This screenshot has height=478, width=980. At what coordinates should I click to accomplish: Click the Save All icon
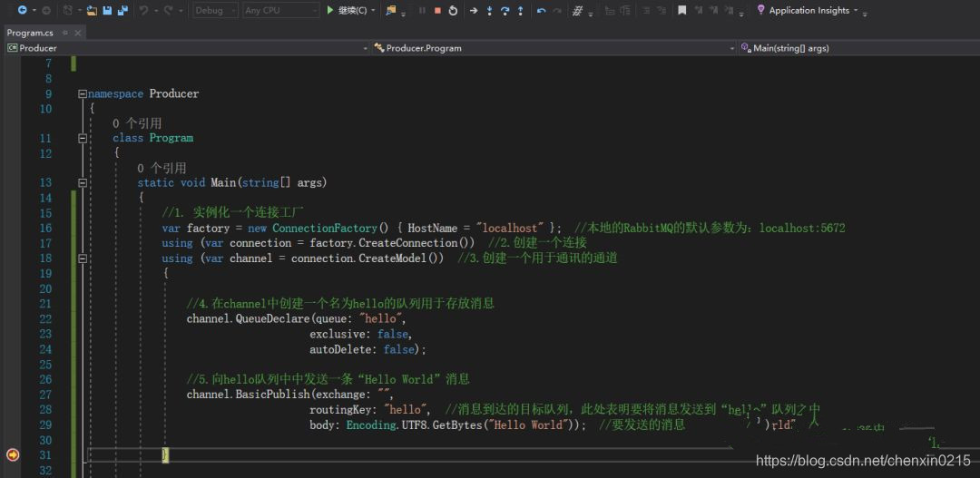point(123,10)
